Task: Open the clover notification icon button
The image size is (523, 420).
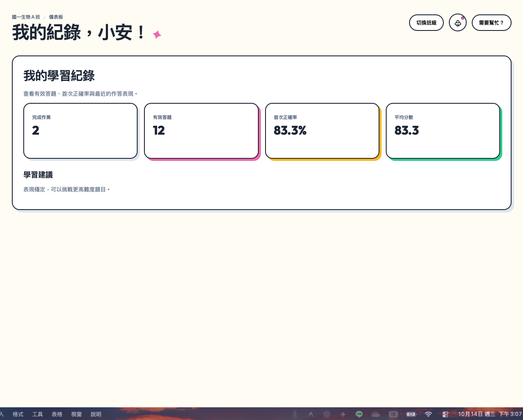Action: [458, 23]
